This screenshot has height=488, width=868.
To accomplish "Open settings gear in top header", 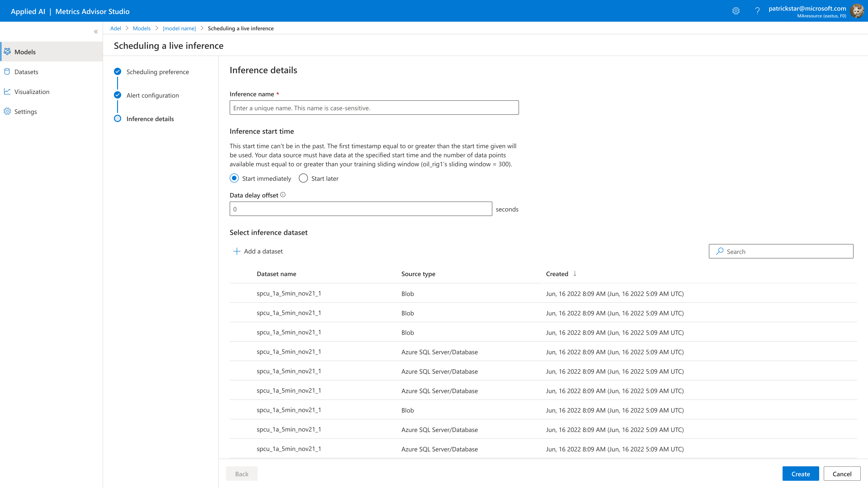I will [x=736, y=11].
